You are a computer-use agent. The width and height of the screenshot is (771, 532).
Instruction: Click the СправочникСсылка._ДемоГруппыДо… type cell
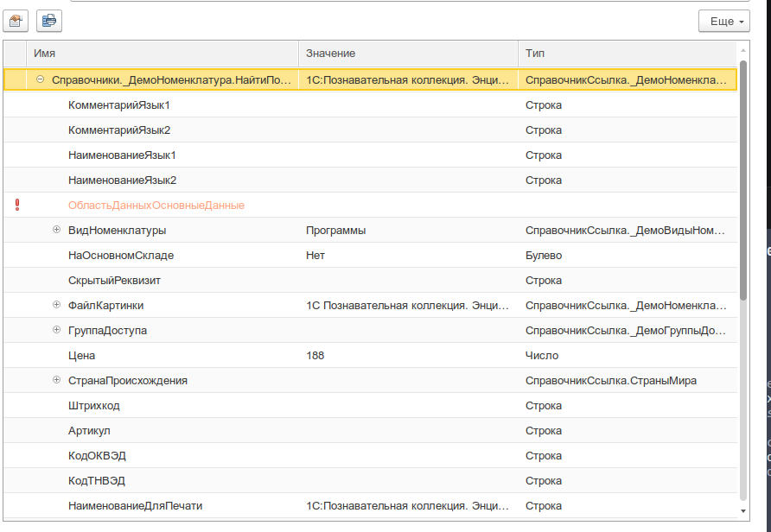628,331
